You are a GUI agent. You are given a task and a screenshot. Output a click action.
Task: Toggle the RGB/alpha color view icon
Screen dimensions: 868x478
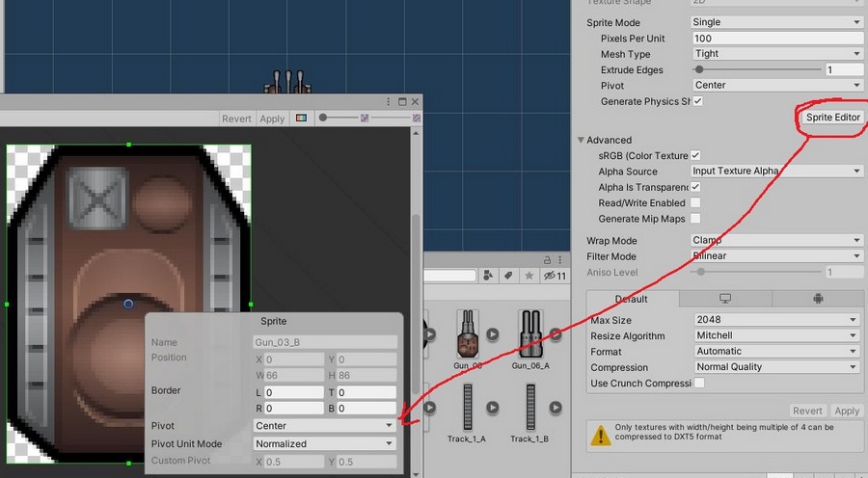[x=302, y=119]
